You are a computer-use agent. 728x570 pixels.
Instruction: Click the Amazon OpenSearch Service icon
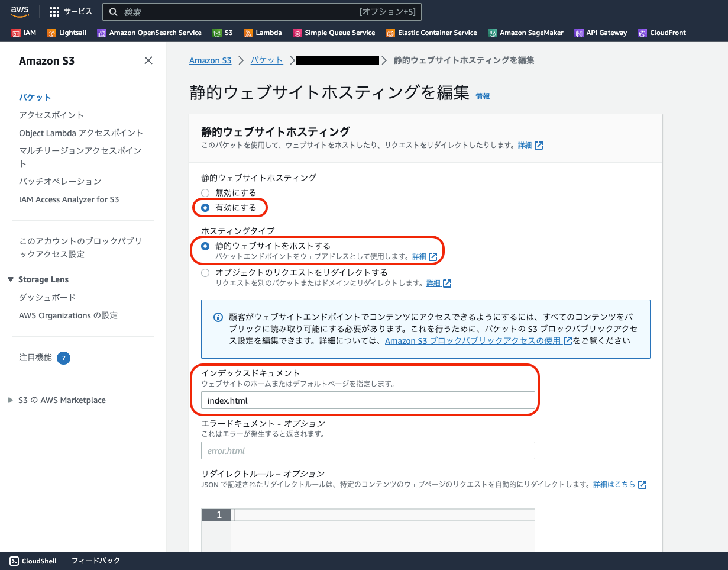(x=102, y=33)
